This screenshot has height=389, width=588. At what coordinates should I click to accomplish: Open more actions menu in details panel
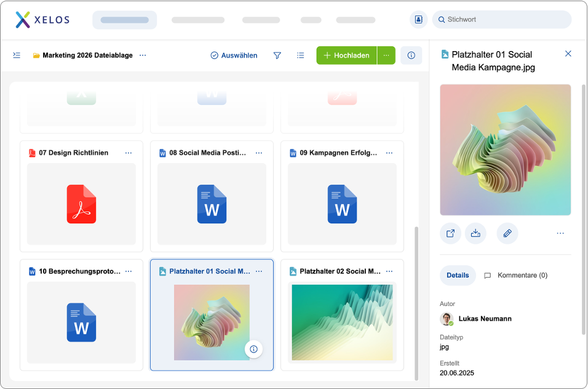[x=560, y=233]
